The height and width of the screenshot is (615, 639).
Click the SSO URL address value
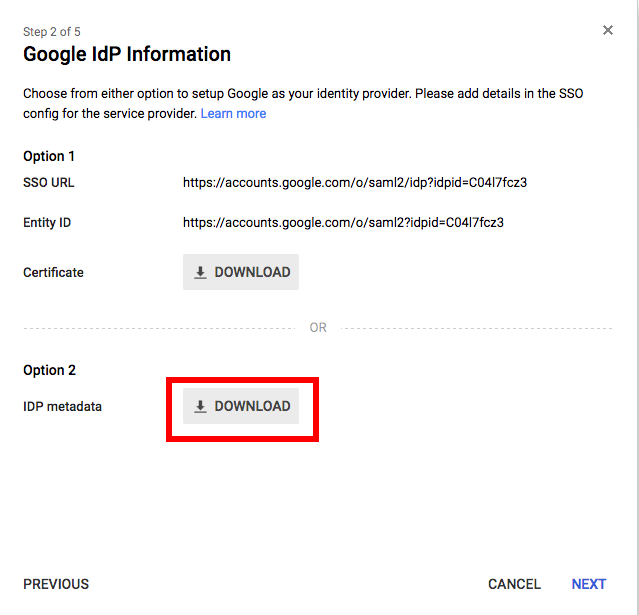pyautogui.click(x=355, y=183)
